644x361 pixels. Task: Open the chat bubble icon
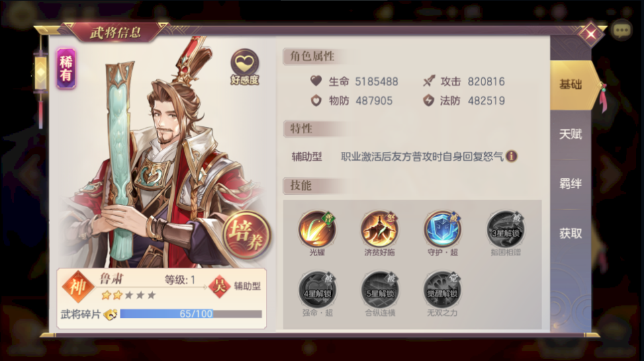point(621,30)
